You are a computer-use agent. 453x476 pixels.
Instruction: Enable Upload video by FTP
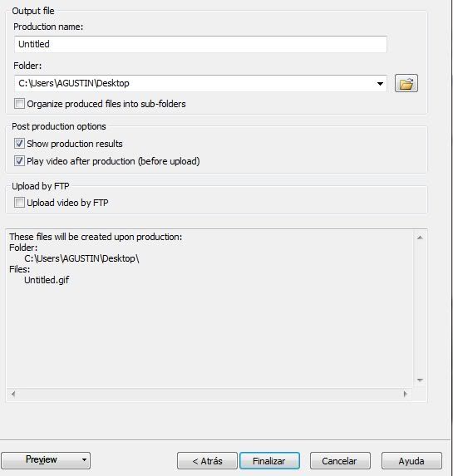19,202
